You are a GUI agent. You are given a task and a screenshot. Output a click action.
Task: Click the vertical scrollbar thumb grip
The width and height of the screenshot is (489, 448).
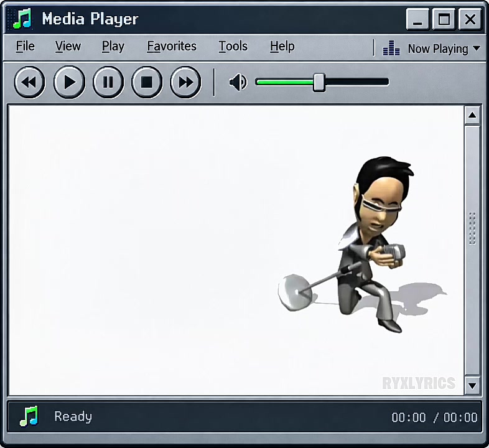coord(472,228)
